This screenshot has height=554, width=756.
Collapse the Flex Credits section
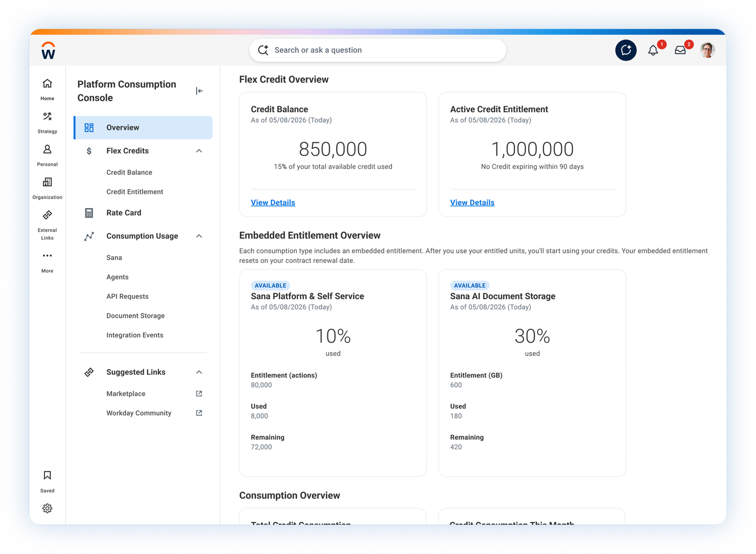point(199,151)
